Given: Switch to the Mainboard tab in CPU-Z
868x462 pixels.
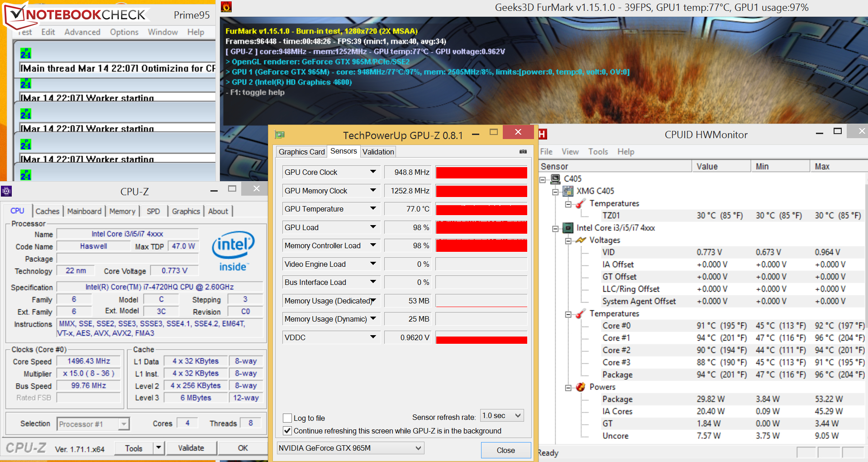Looking at the screenshot, I should 84,211.
